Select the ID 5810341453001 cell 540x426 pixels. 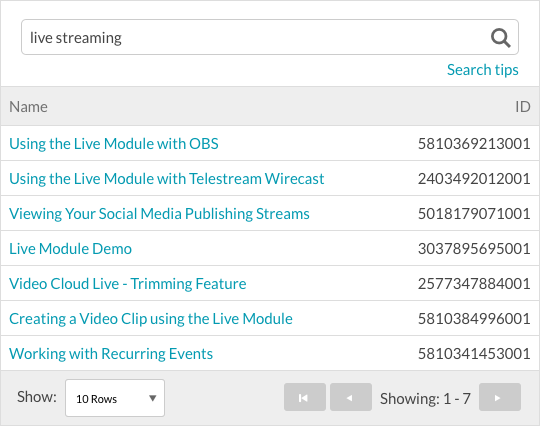[x=474, y=354]
